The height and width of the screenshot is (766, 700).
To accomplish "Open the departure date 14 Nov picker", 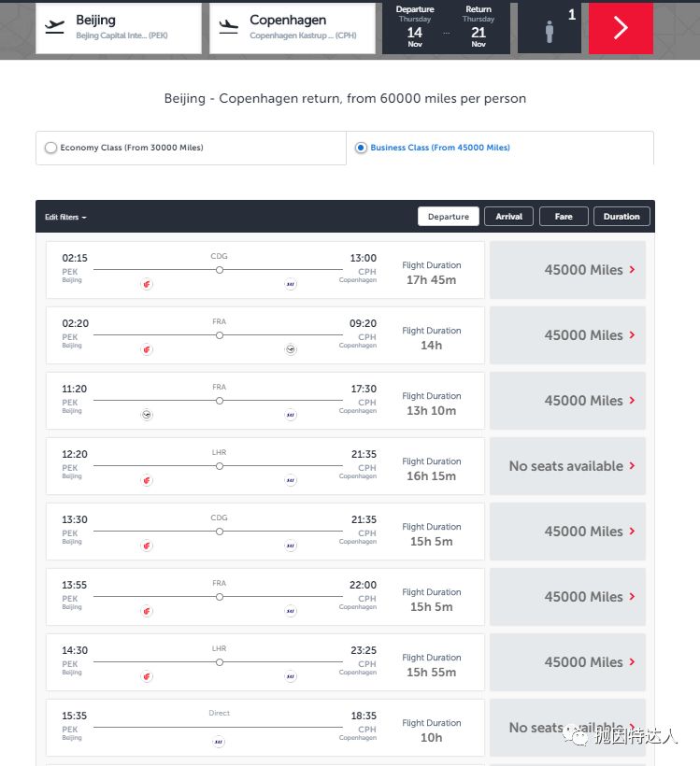I will click(x=415, y=27).
